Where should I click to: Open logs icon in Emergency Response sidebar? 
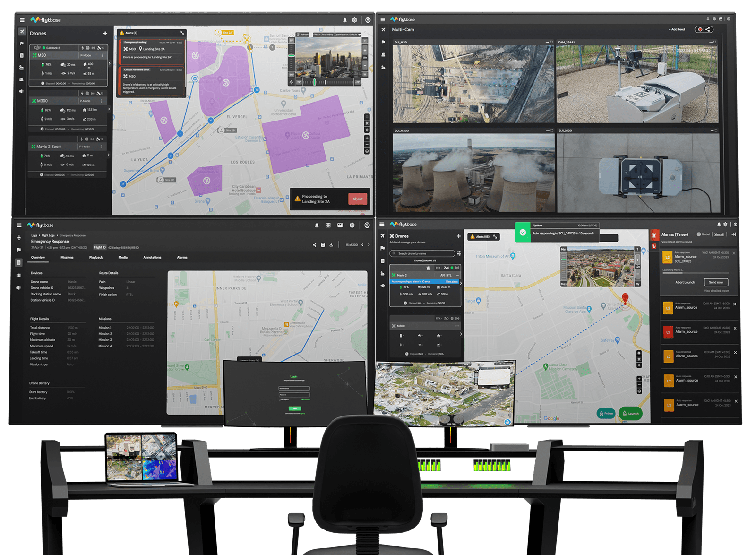click(18, 262)
